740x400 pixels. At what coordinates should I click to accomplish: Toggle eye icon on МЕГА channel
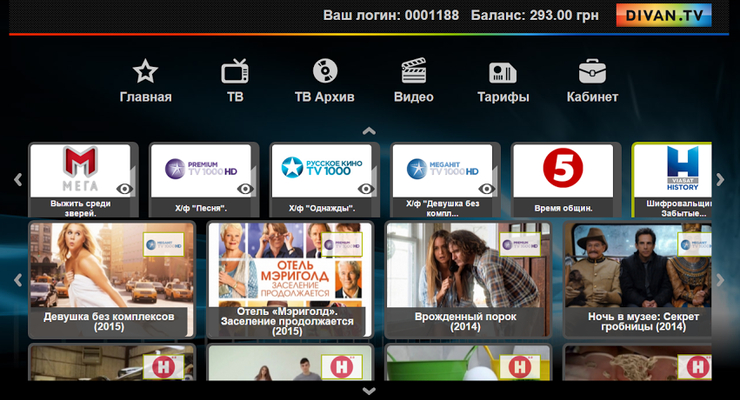point(125,189)
